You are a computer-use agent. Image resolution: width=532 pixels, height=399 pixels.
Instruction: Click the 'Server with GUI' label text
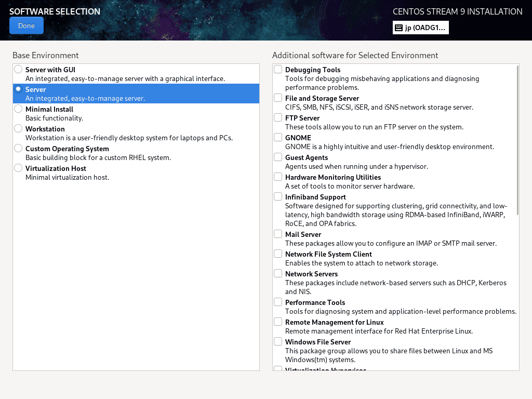pos(50,70)
